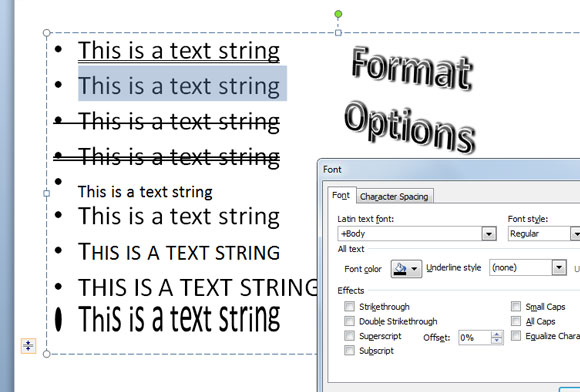Toggle the Superscript checkbox

click(x=349, y=335)
